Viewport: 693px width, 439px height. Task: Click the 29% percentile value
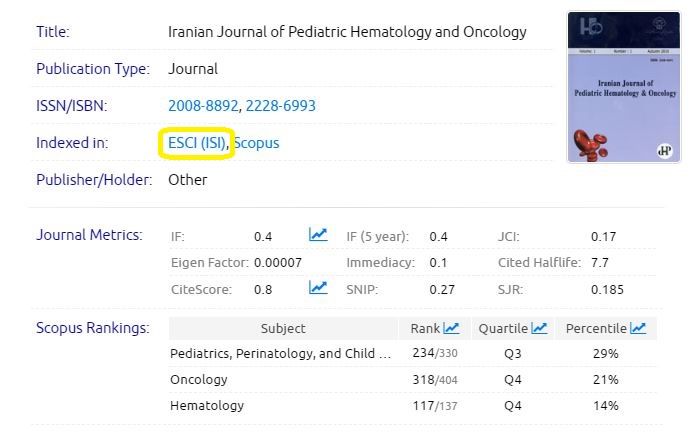pos(605,354)
